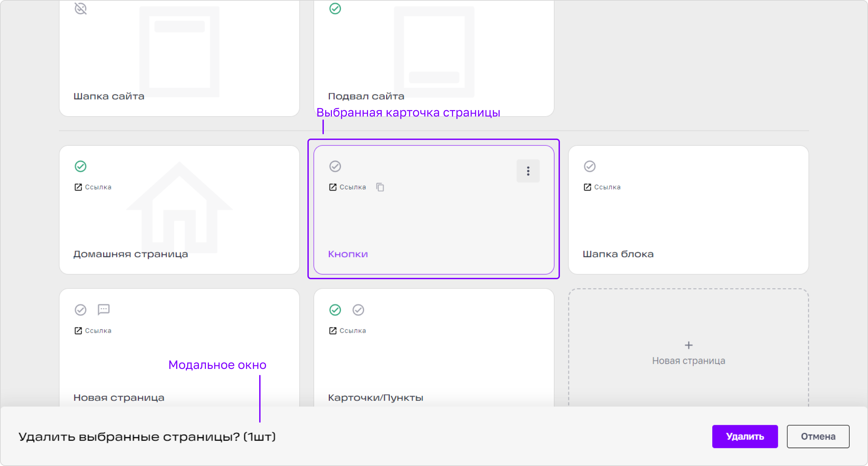Screen dimensions: 868x466
Task: Select Домашняя страница card title
Action: (131, 254)
